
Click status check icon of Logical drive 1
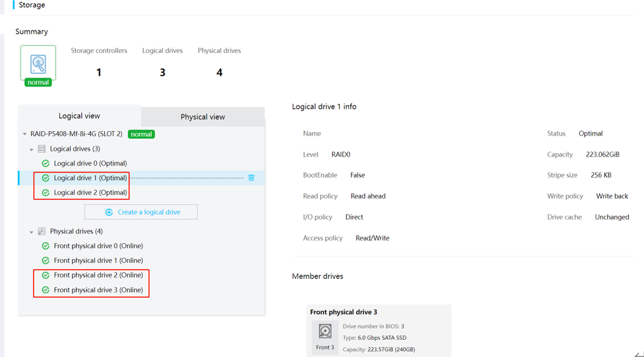[x=46, y=178]
